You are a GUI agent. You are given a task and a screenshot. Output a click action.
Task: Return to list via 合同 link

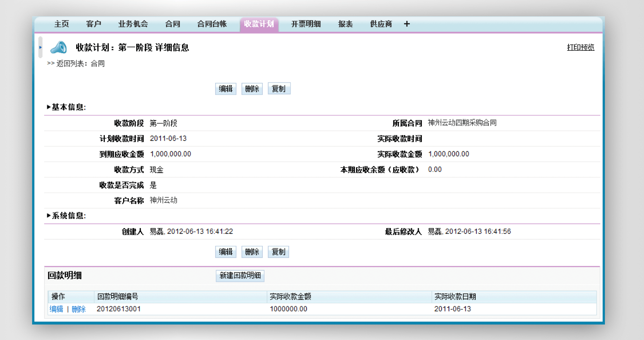click(x=98, y=64)
